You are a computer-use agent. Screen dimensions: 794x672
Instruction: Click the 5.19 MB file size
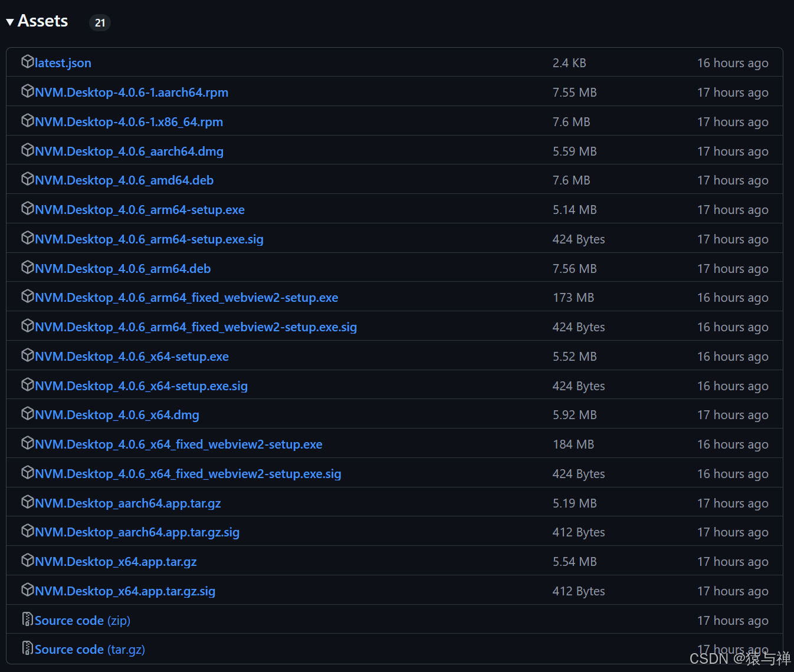tap(575, 503)
